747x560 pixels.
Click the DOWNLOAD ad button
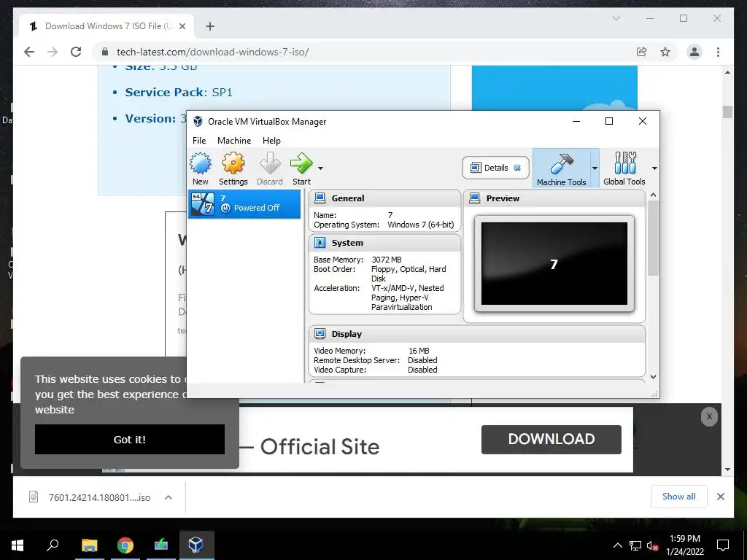(551, 439)
